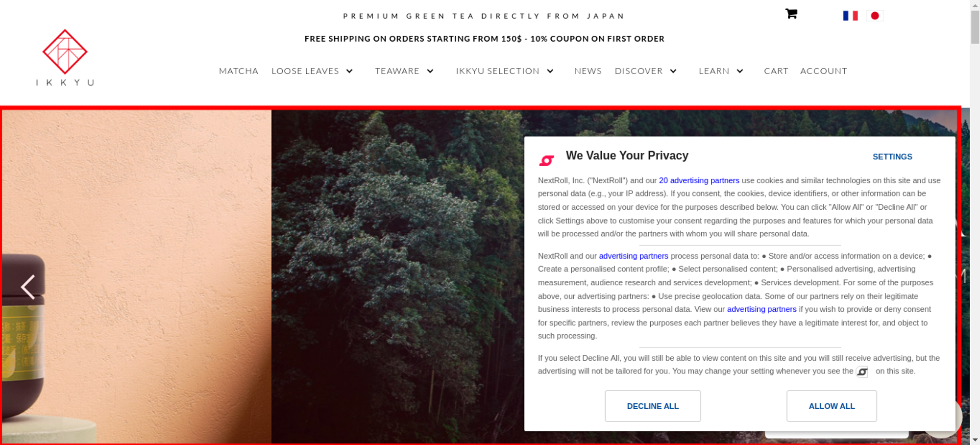980x445 pixels.
Task: Click the NextRoll logo in privacy dialog
Action: [546, 160]
